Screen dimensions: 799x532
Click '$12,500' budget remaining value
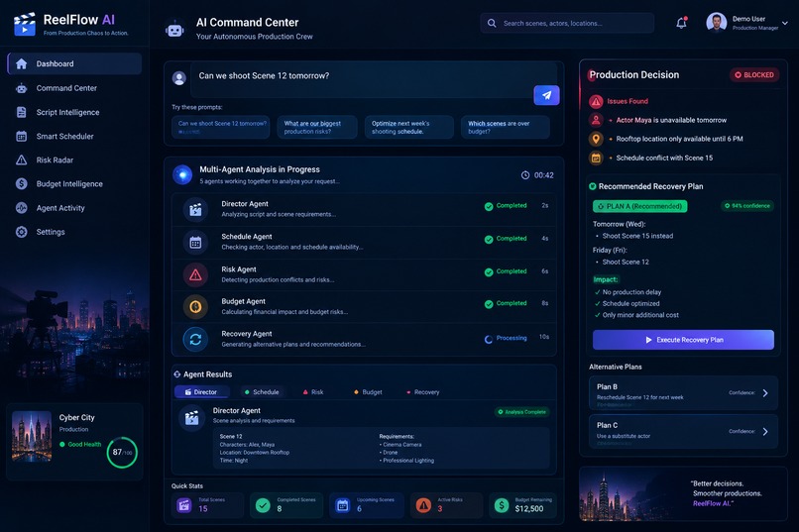(x=529, y=508)
